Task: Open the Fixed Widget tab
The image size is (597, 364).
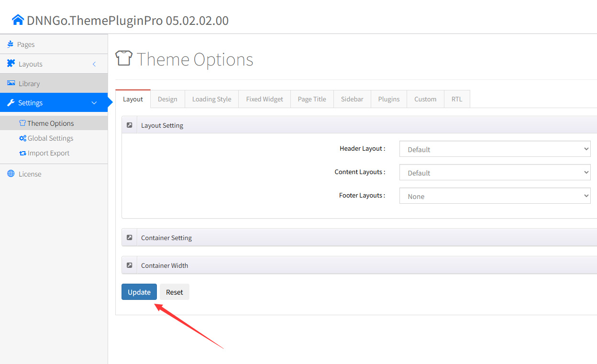Action: (x=265, y=99)
